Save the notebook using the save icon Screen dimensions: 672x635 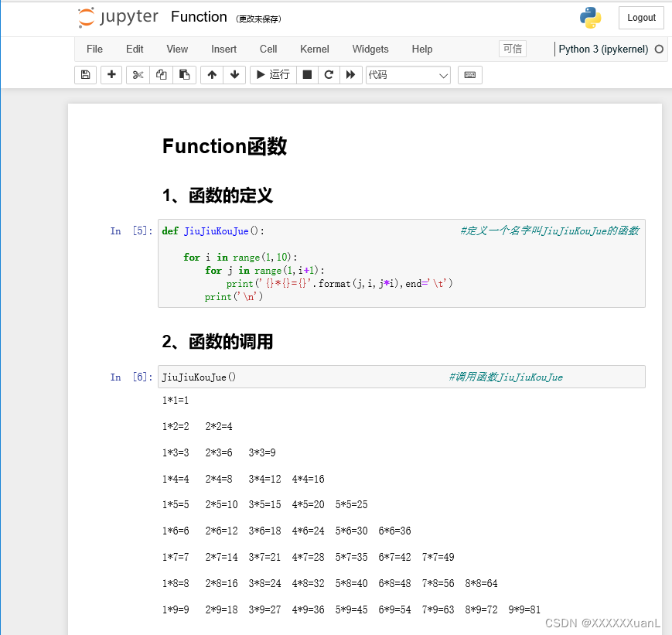[85, 74]
